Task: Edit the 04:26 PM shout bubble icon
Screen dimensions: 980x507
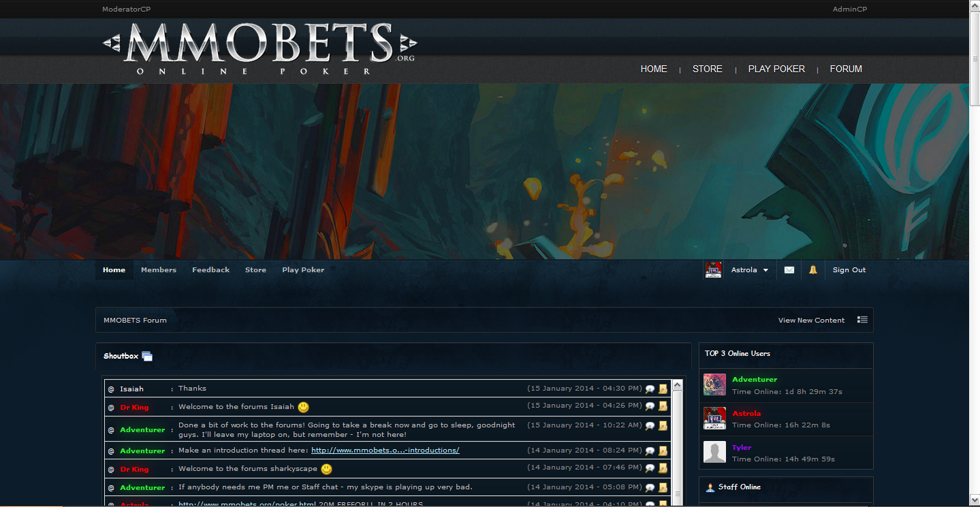Action: (x=650, y=406)
